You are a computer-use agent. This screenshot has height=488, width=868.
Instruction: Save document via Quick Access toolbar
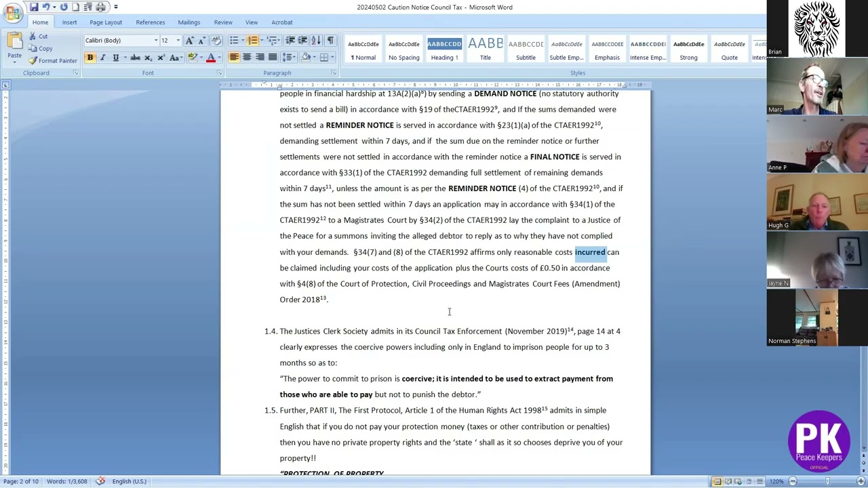(33, 7)
